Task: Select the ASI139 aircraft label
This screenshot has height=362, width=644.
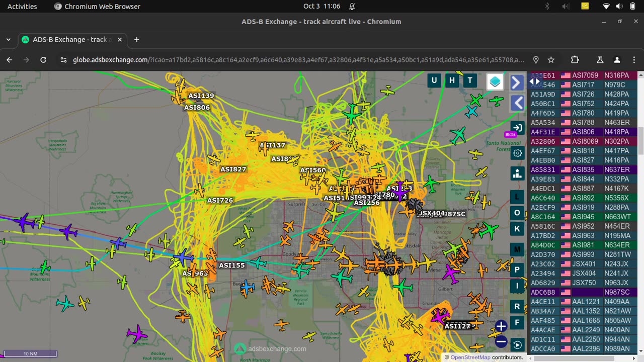Action: coord(201,96)
